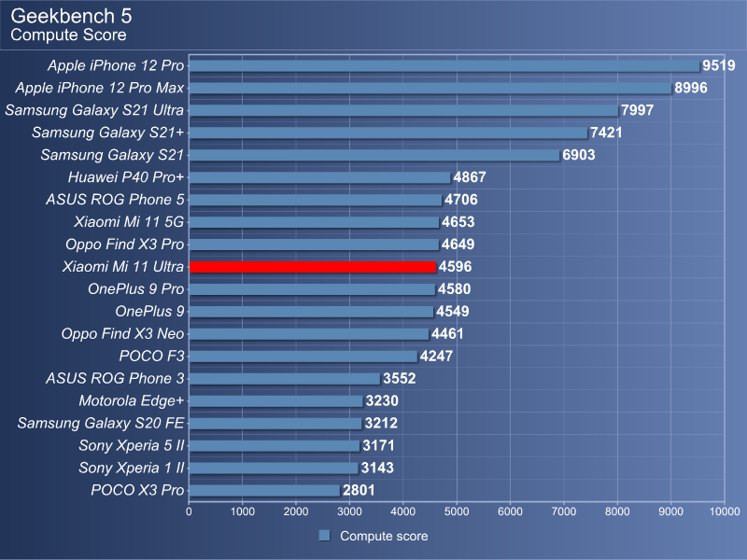This screenshot has height=560, width=747.
Task: Select the 'OnePlus 9 Pro' label
Action: click(x=135, y=289)
